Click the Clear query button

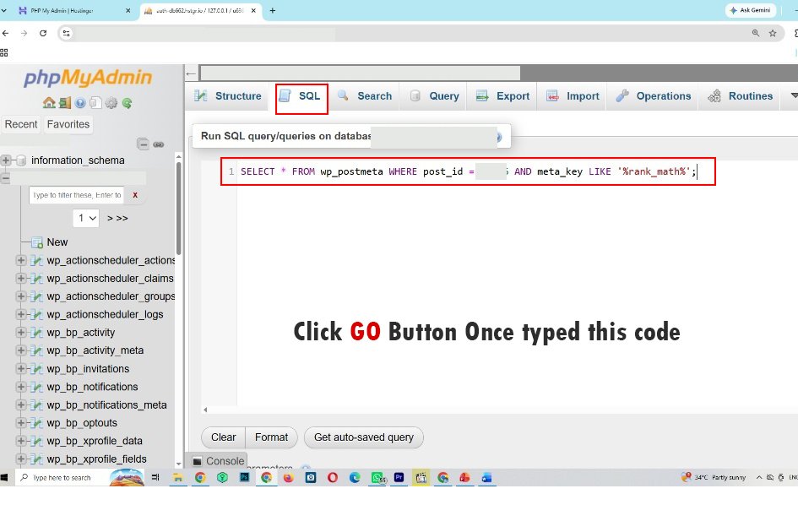click(x=224, y=437)
